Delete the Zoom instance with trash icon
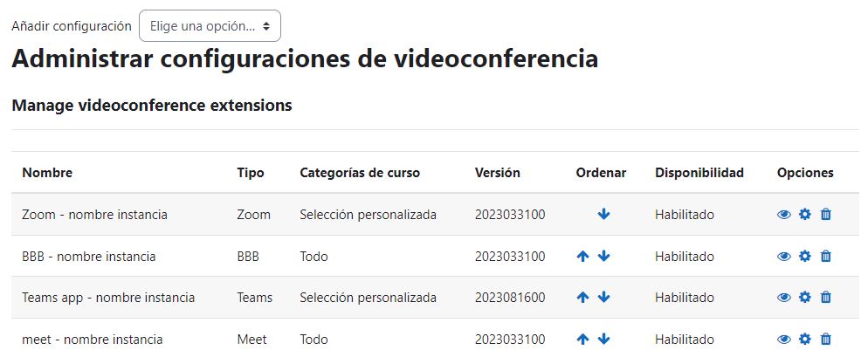The width and height of the screenshot is (868, 357). tap(825, 214)
